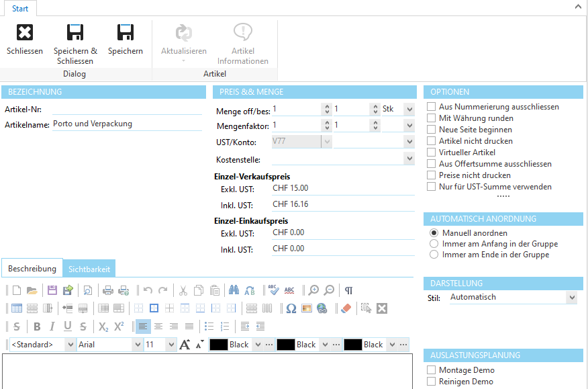588x389 pixels.
Task: Check the 'Montage Demo' option
Action: point(432,370)
